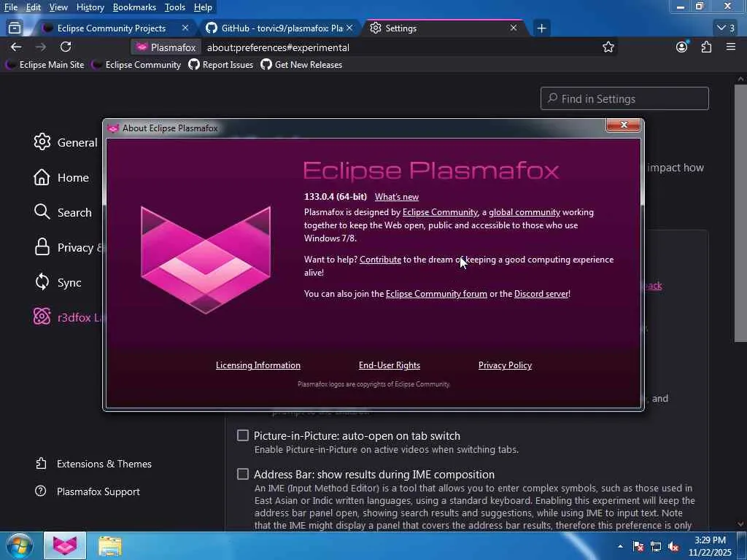Open Extensions & Themes in sidebar
Viewport: 747px width, 560px height.
[x=93, y=464]
